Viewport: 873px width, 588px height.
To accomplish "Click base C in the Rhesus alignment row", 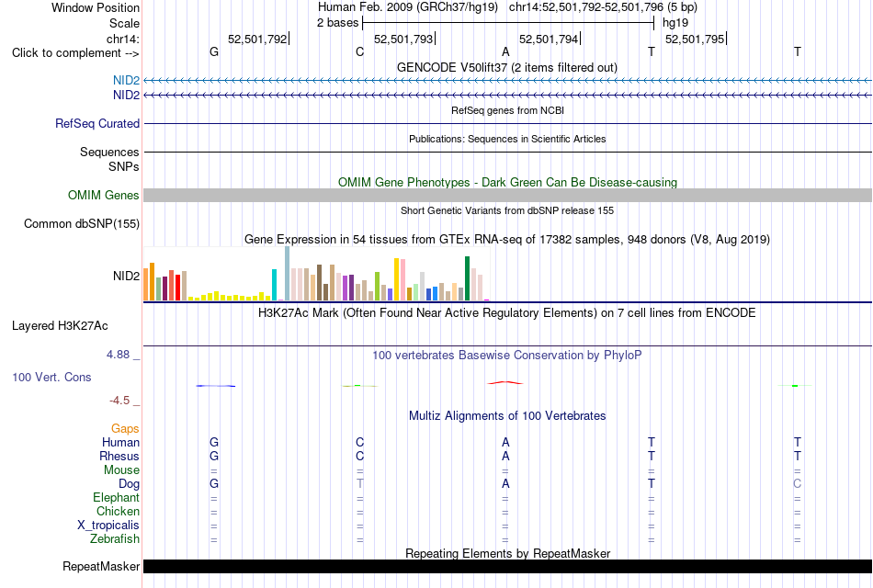I will point(359,457).
